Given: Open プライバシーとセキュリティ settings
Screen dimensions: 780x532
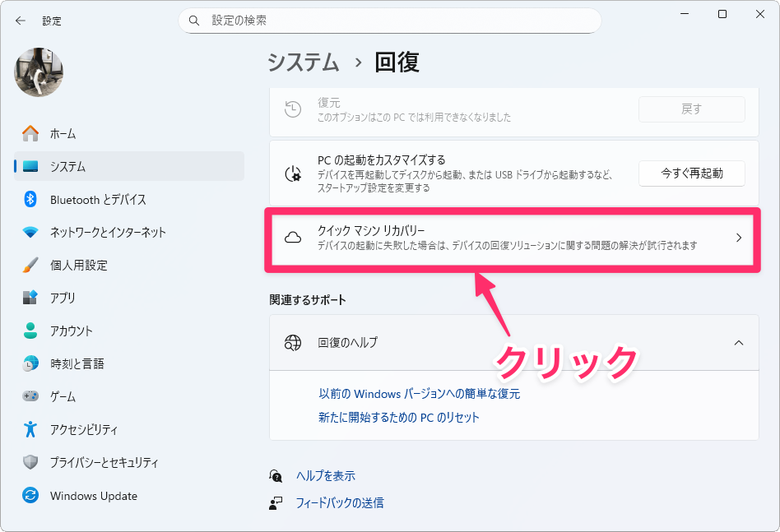Looking at the screenshot, I should pyautogui.click(x=129, y=462).
